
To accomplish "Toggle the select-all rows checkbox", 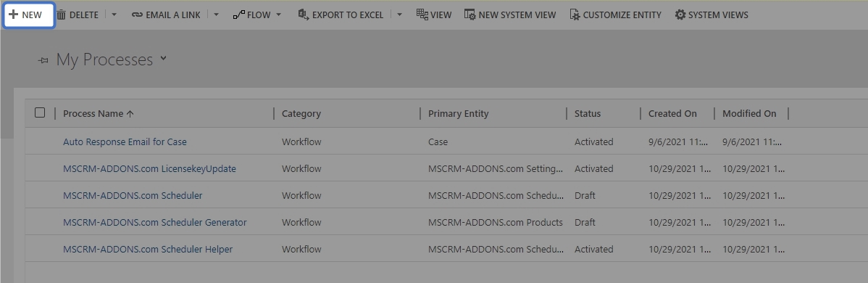I will pyautogui.click(x=40, y=112).
